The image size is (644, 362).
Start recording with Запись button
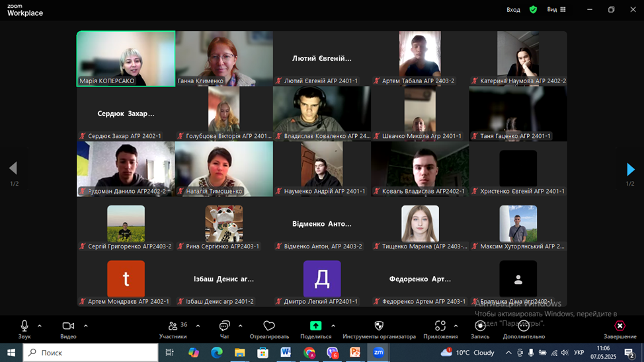(480, 330)
